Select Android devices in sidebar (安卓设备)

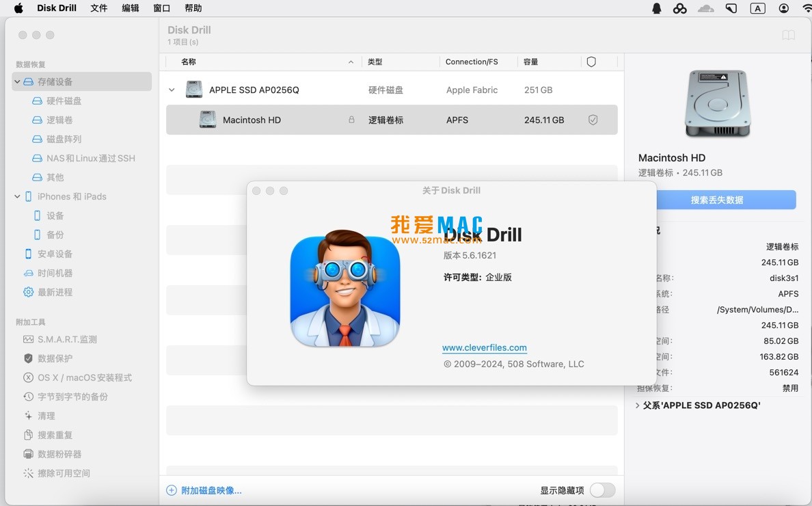tap(55, 254)
